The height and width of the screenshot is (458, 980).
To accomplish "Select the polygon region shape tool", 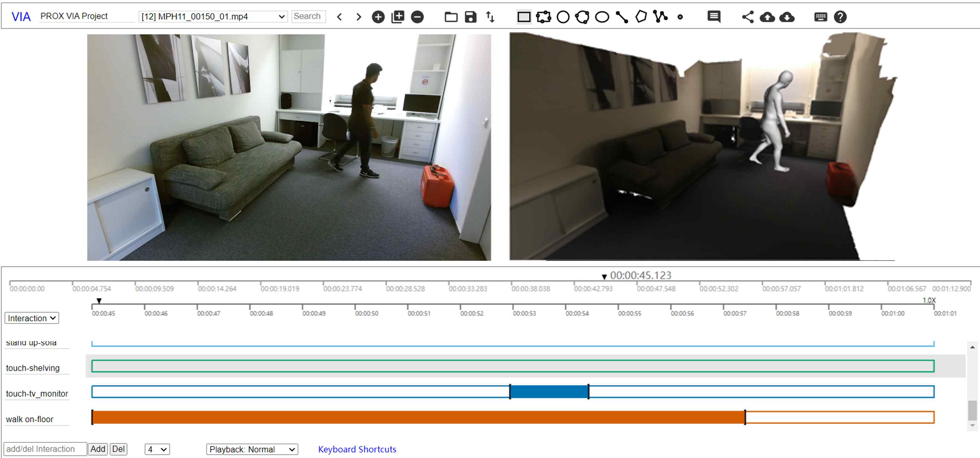I will [641, 17].
